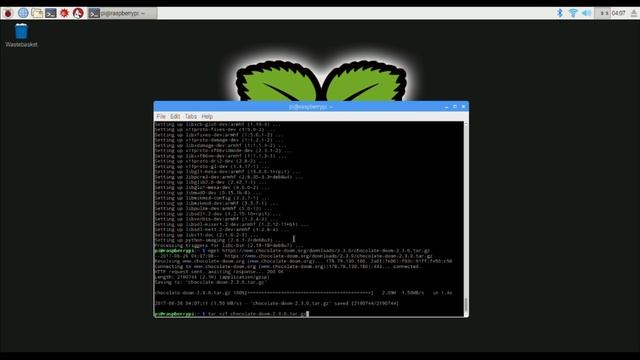The width and height of the screenshot is (640, 360).
Task: Launch a new terminal from the panel launcher
Action: coord(51,13)
